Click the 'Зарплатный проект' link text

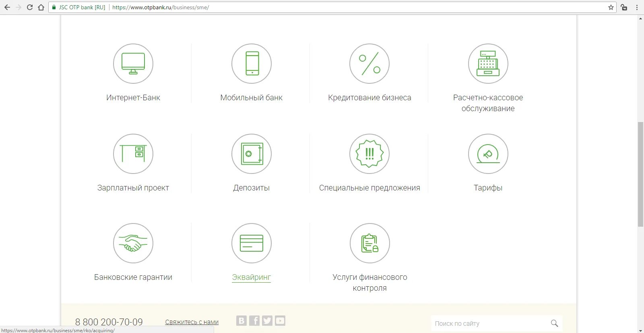133,188
